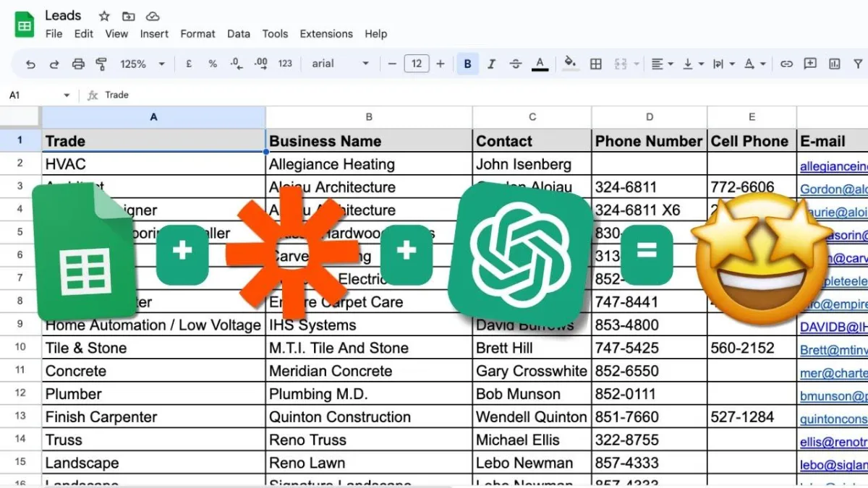Open text rotation dropdown

pyautogui.click(x=754, y=64)
